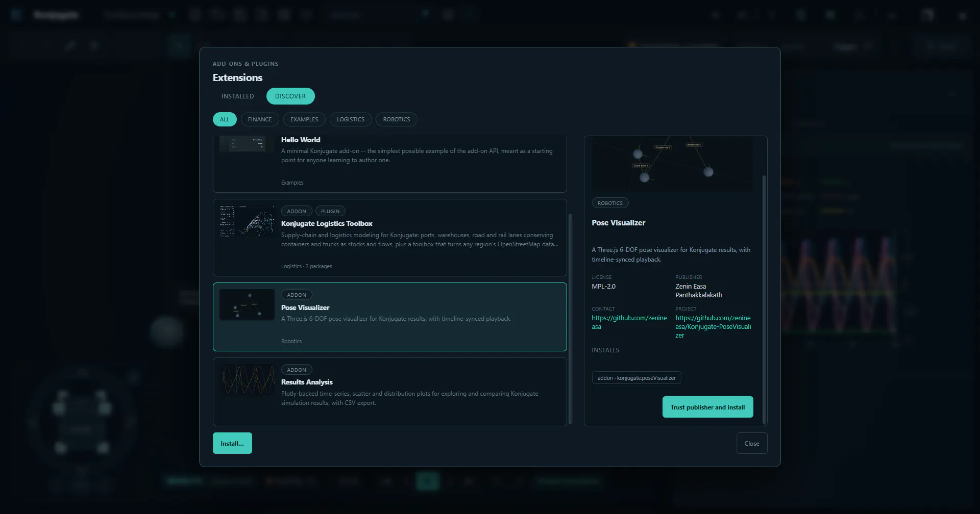980x514 pixels.
Task: Click the Pose Visualizer detail preview image
Action: [x=672, y=164]
